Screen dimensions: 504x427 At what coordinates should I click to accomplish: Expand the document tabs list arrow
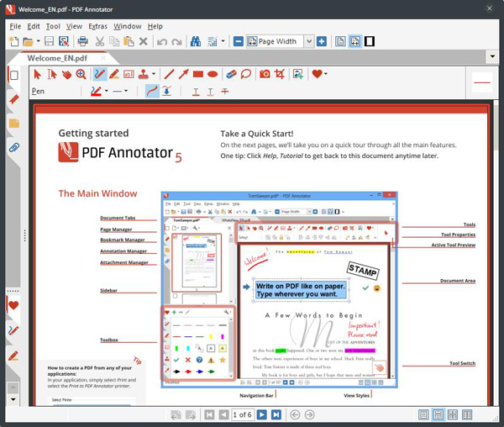(x=492, y=56)
